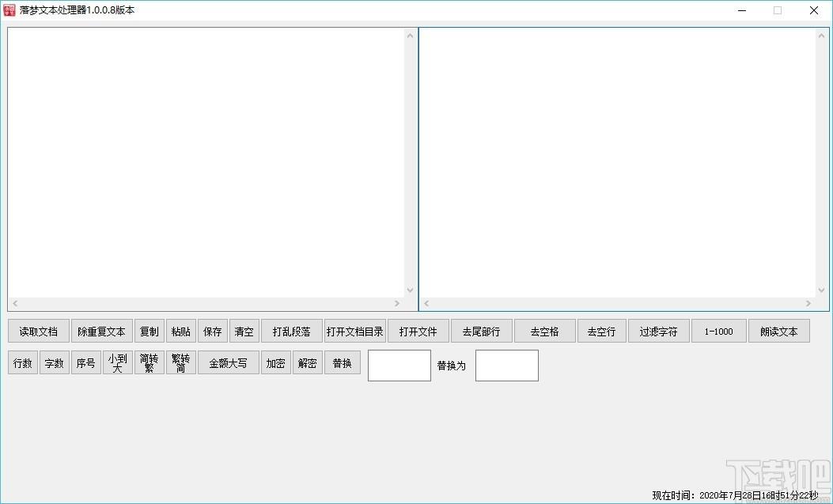Image resolution: width=833 pixels, height=504 pixels.
Task: Remove duplicates with 除重复文本 button
Action: pyautogui.click(x=101, y=332)
